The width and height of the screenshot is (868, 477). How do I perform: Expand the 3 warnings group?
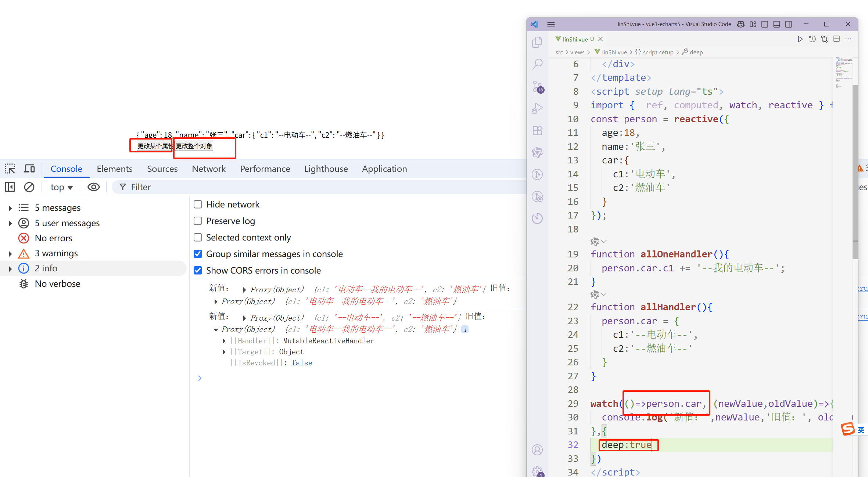pyautogui.click(x=10, y=253)
